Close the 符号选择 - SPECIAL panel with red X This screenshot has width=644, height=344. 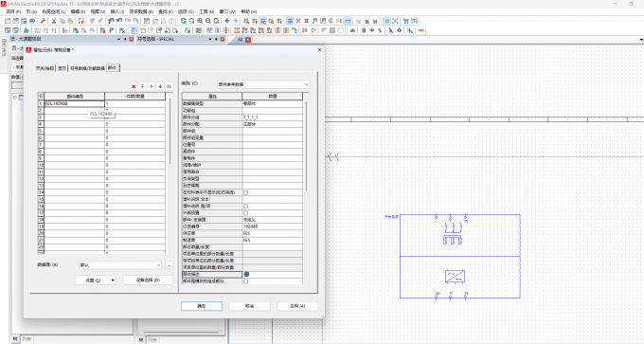click(x=223, y=39)
